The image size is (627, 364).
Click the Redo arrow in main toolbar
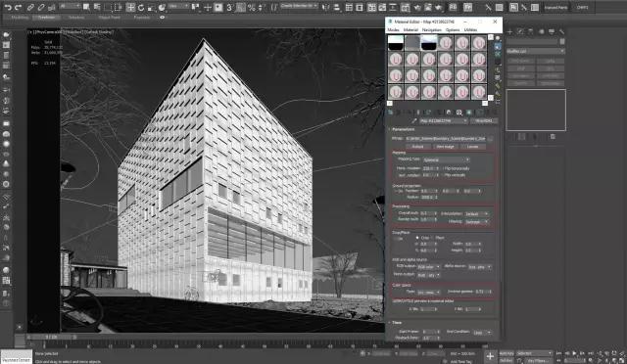pyautogui.click(x=18, y=7)
